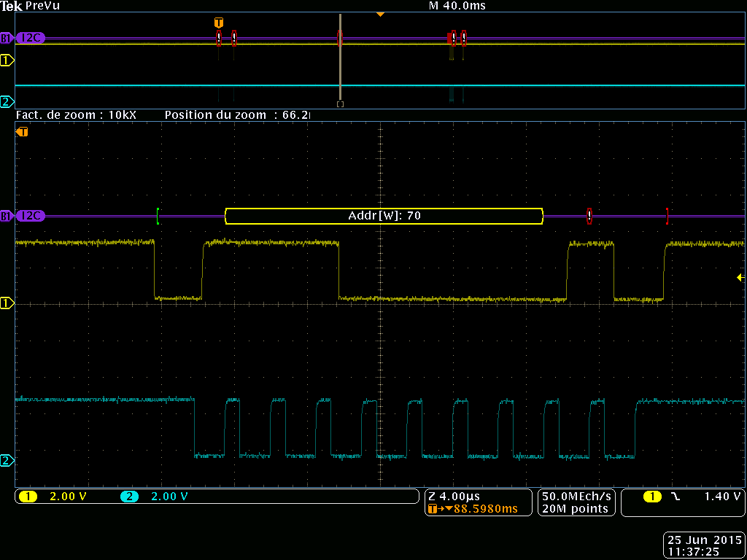Click the "20M points" record length readout
The height and width of the screenshot is (560, 747).
(576, 509)
